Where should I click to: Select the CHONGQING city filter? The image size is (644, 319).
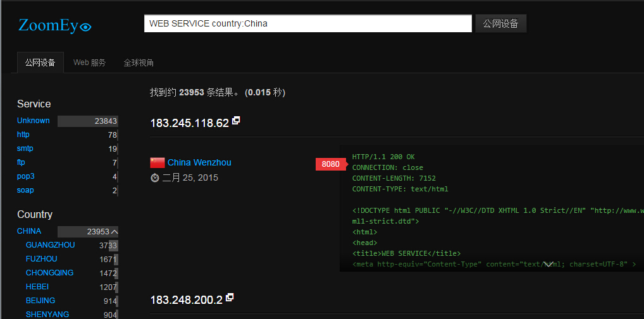pyautogui.click(x=50, y=273)
